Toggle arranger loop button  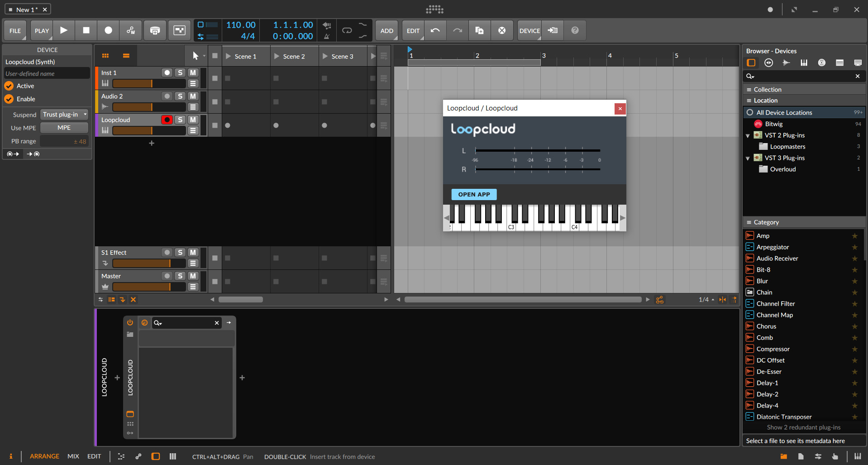(x=347, y=30)
